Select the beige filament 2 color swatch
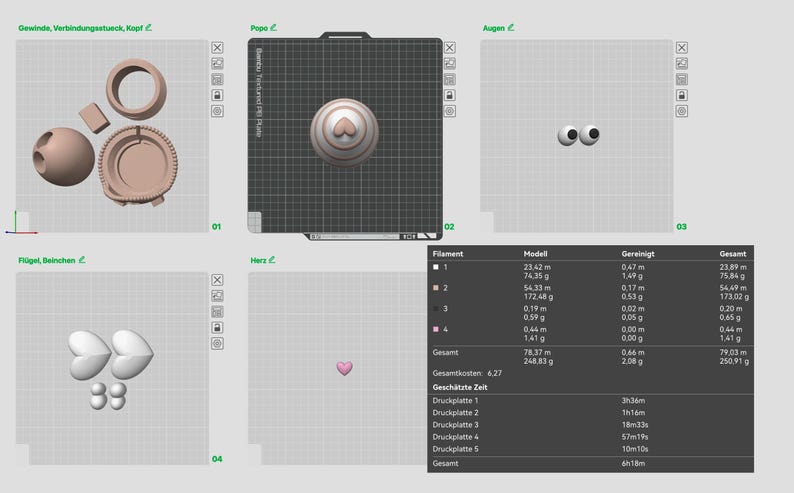 pos(436,288)
